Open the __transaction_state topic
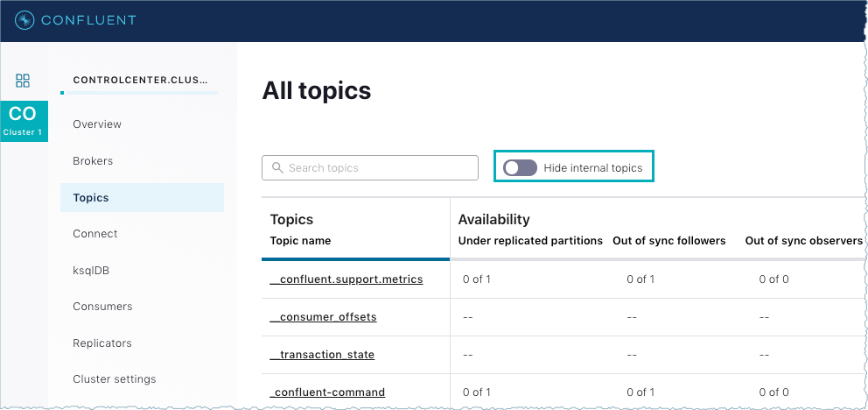Viewport: 868px width, 410px height. coord(322,355)
